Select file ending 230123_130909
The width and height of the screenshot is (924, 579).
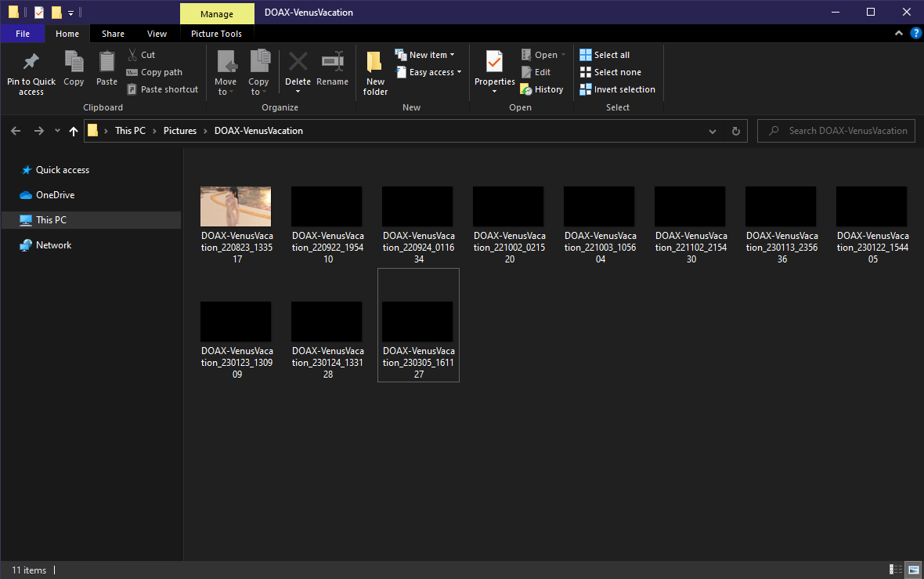[237, 341]
